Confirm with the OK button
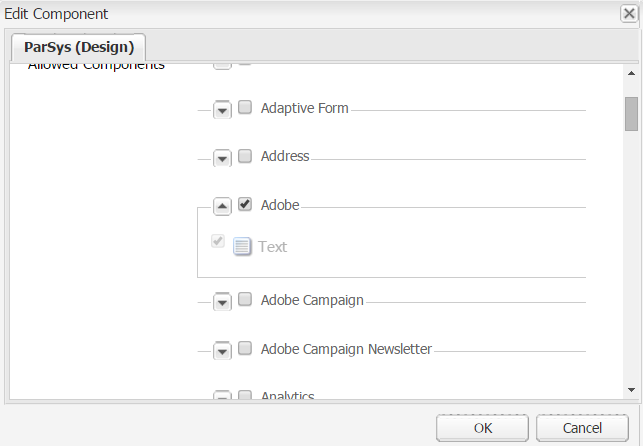 (x=483, y=427)
